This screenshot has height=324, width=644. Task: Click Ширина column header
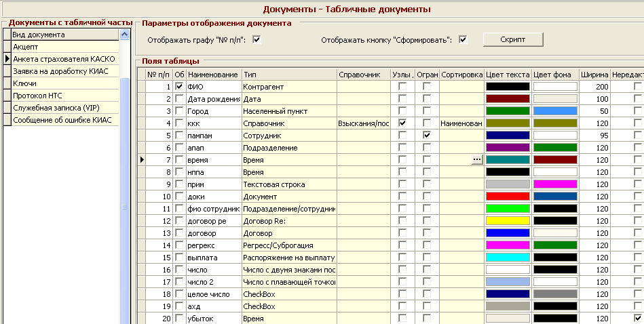pos(594,75)
